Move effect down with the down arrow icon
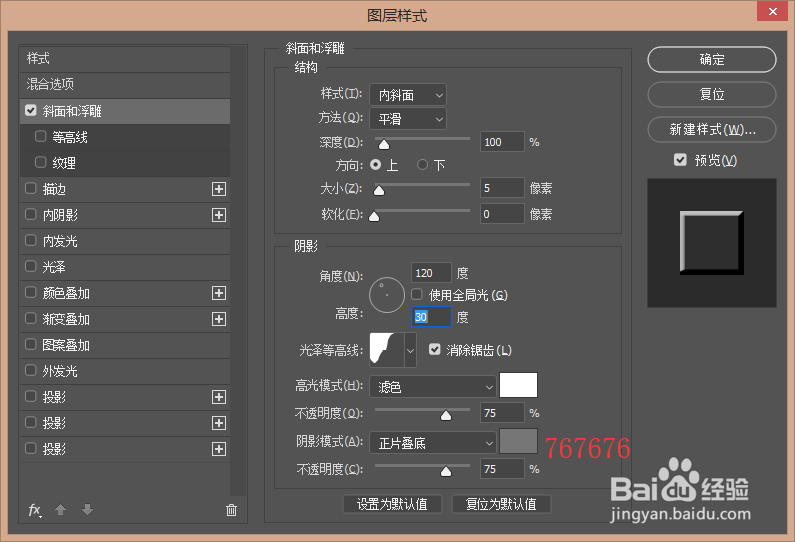 (87, 510)
